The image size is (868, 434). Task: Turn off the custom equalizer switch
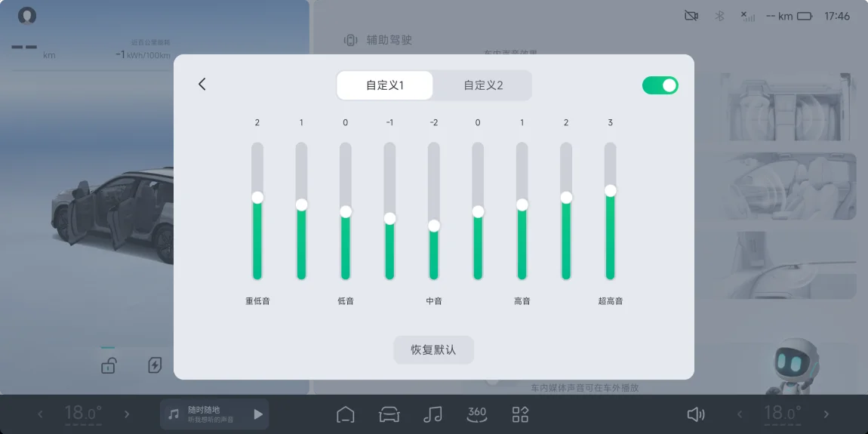click(x=660, y=85)
